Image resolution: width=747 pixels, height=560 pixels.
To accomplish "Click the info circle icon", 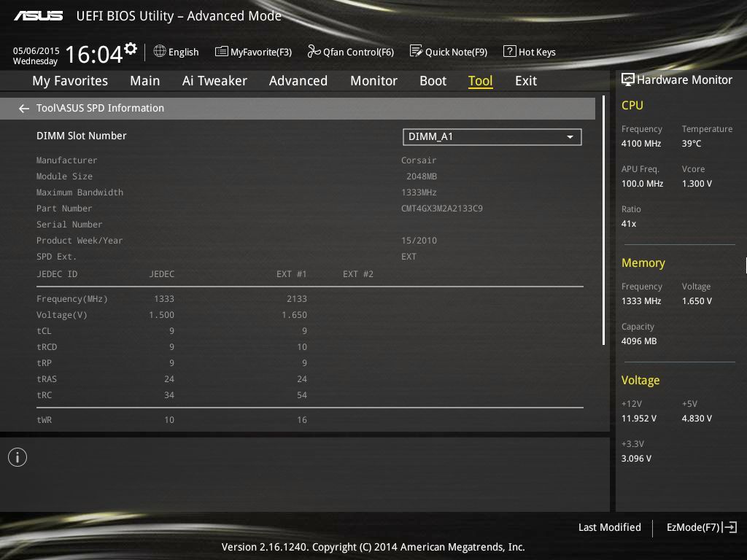I will tap(18, 457).
